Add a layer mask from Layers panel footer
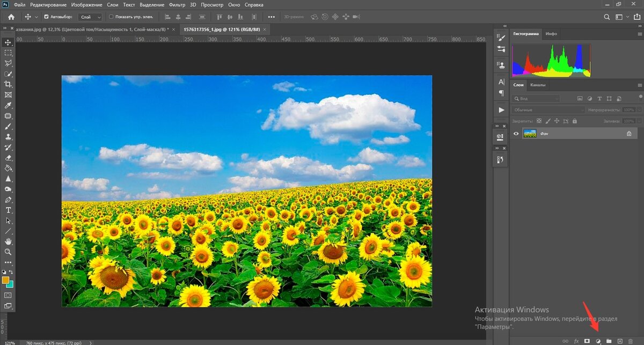644x345 pixels. (587, 341)
